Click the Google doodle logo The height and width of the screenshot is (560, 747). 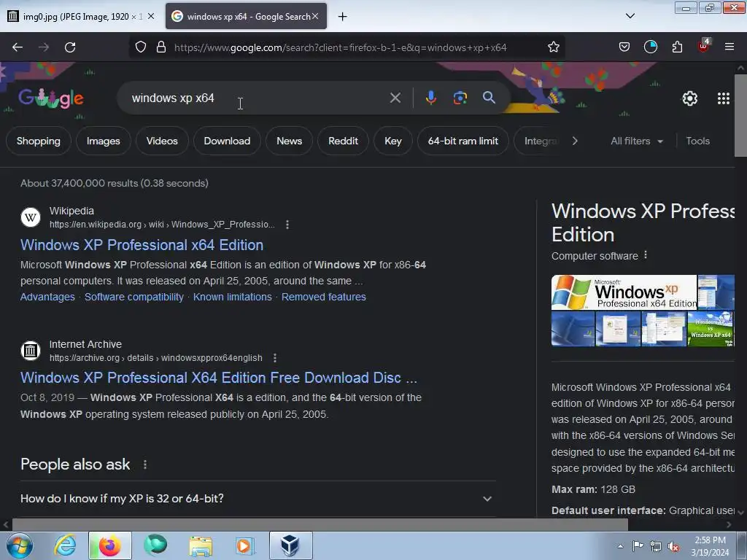click(x=51, y=98)
